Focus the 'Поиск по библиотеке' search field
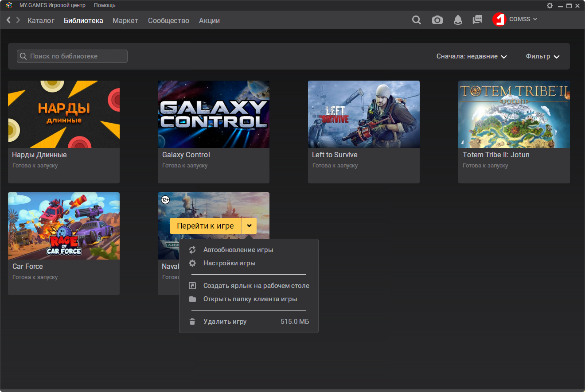The image size is (585, 392). (72, 56)
